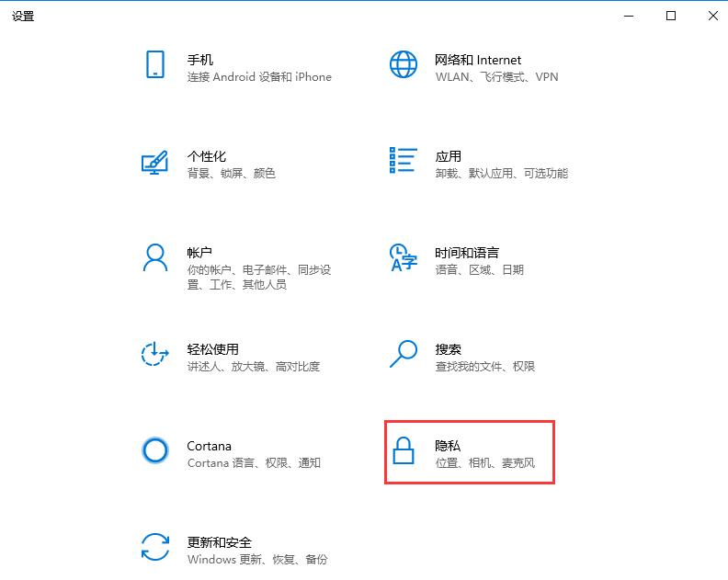Minimize the 设置 window

pyautogui.click(x=629, y=17)
